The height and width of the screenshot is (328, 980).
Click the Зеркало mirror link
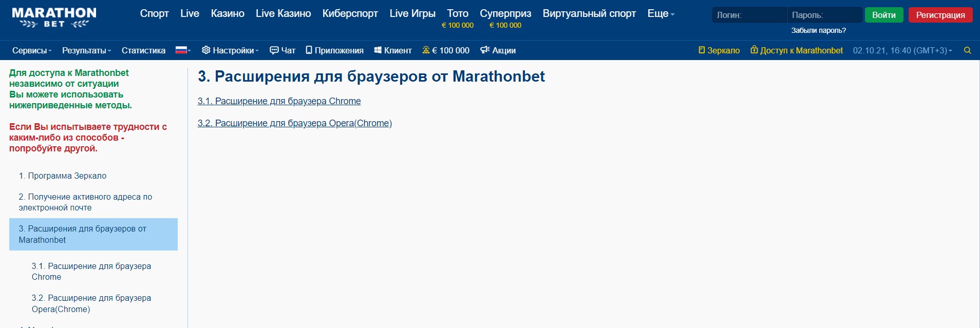719,50
